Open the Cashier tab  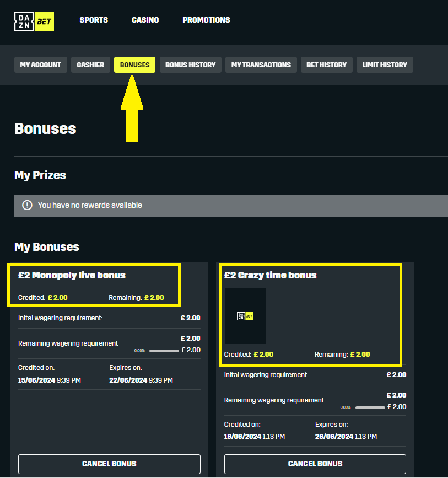pos(90,65)
